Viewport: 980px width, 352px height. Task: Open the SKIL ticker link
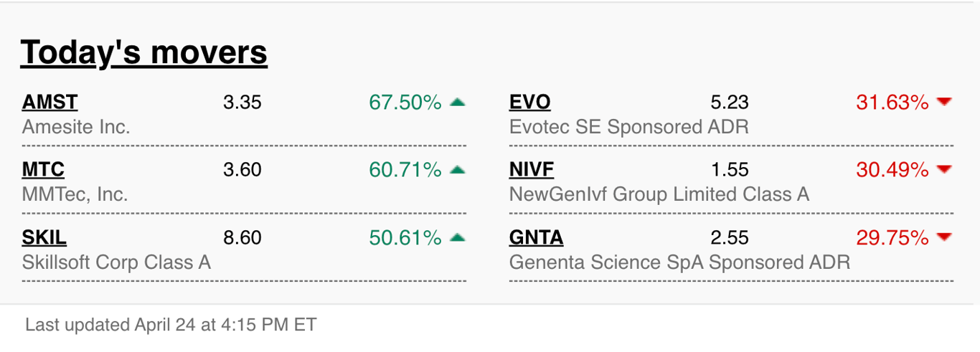click(x=44, y=237)
